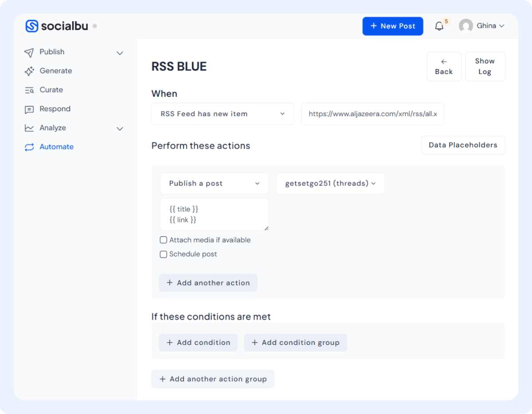Image resolution: width=532 pixels, height=414 pixels.
Task: Click the SocialBu logo icon
Action: pos(31,26)
